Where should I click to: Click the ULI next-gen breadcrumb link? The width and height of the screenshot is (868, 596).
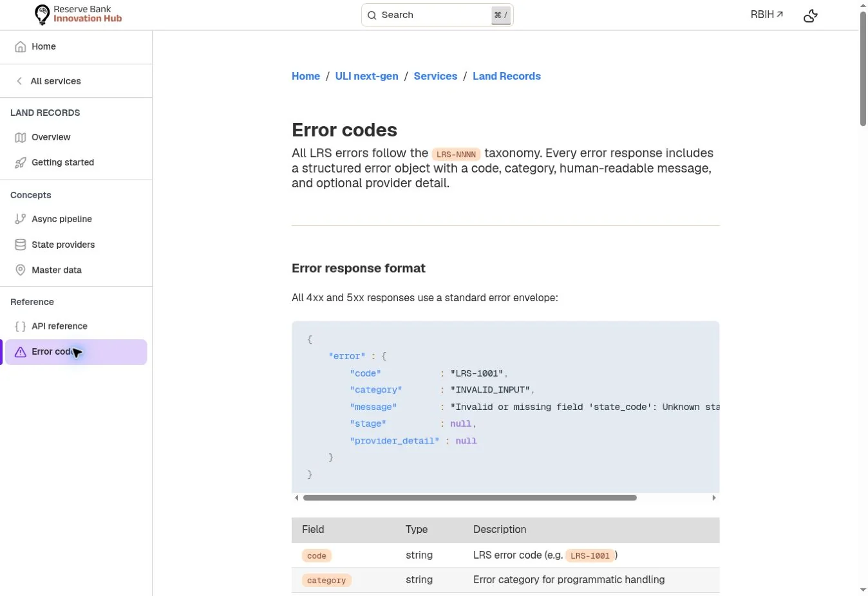pyautogui.click(x=367, y=77)
